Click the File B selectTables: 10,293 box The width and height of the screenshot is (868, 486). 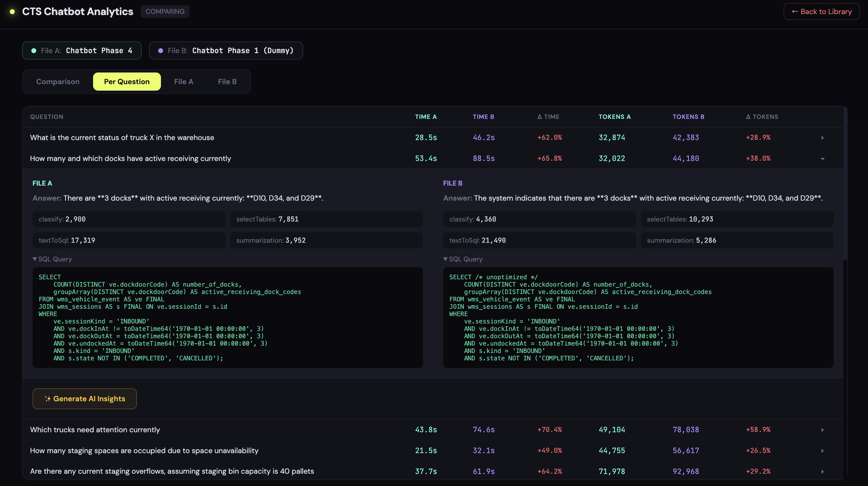[737, 219]
